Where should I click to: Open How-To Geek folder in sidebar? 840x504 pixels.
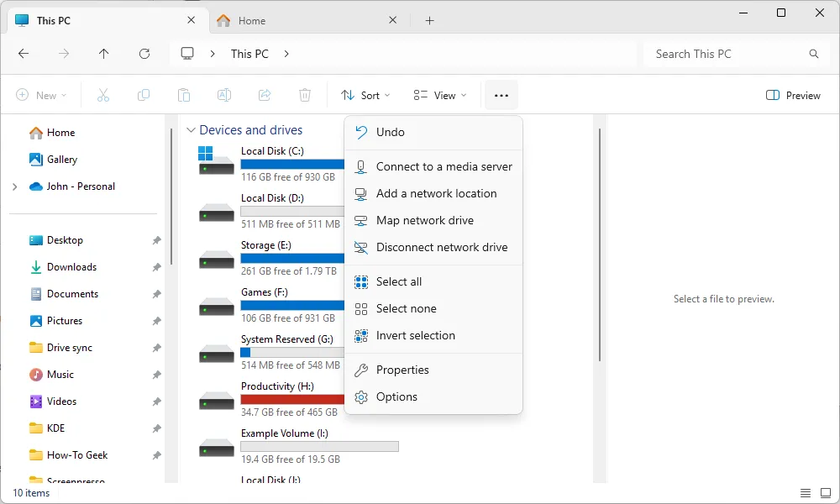coord(68,455)
